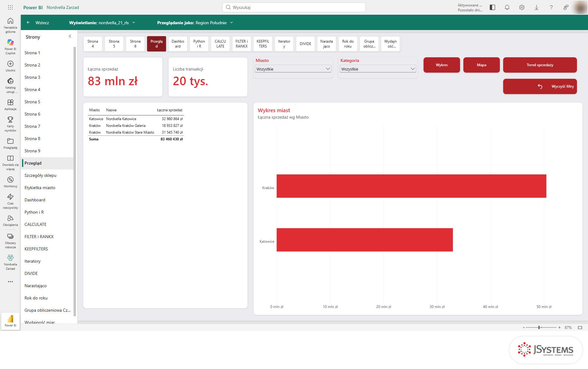This screenshot has height=369, width=588.
Task: Switch to the Dashboard tab
Action: pyautogui.click(x=178, y=44)
